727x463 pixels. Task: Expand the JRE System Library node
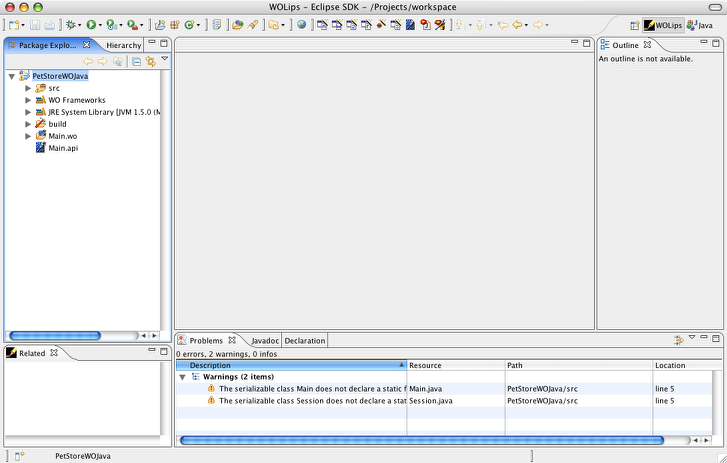tap(28, 112)
